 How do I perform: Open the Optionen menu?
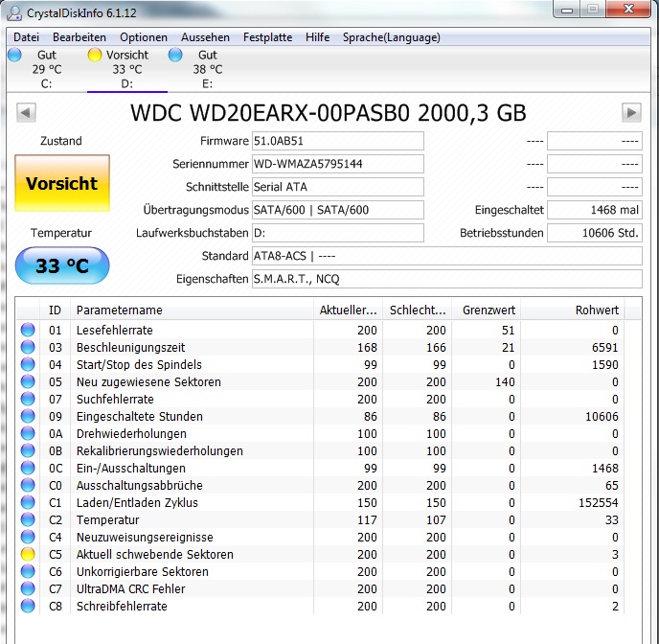point(144,37)
